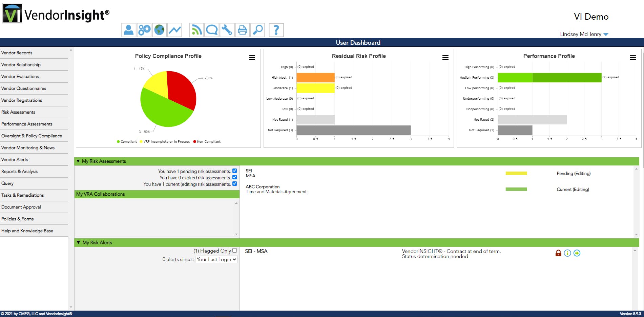Open the question mark help icon
This screenshot has height=317, width=644.
(x=276, y=30)
